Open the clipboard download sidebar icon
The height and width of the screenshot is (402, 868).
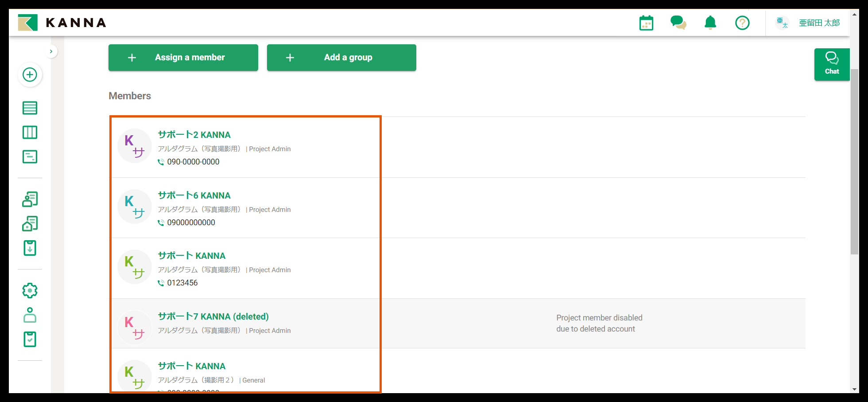30,248
